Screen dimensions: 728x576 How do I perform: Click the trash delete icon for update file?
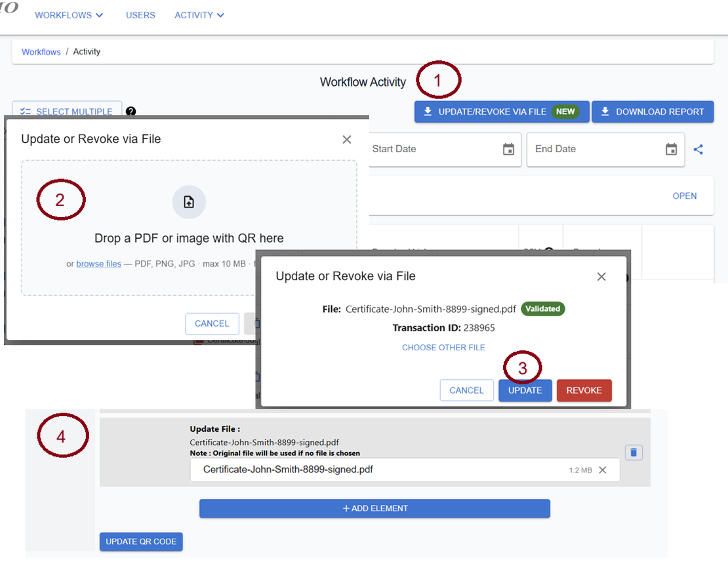pos(634,453)
